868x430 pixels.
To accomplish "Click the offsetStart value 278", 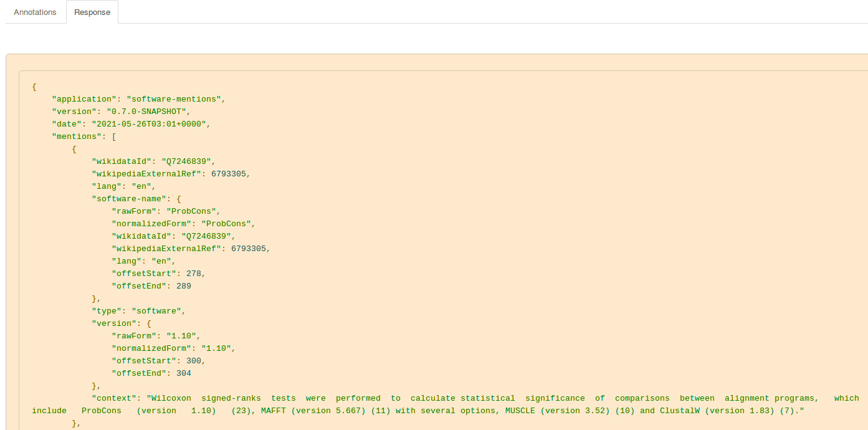I will point(194,274).
